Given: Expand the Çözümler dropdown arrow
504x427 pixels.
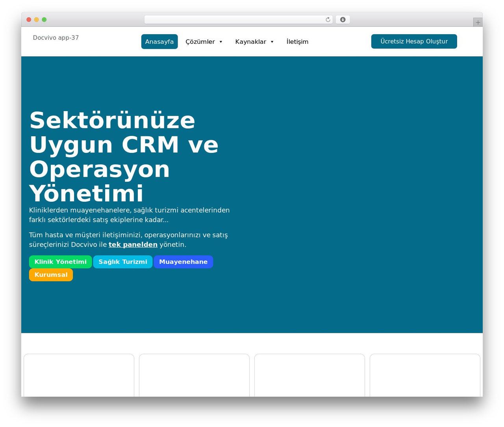Looking at the screenshot, I should click(221, 42).
